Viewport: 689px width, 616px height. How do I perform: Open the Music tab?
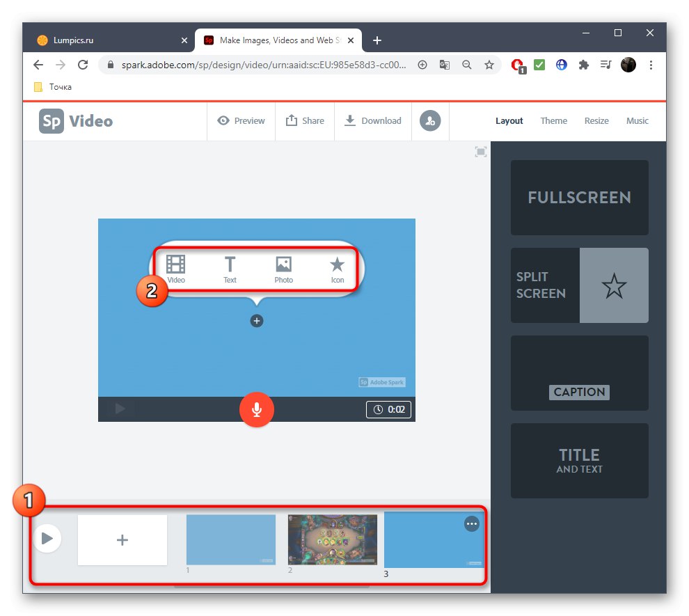tap(637, 120)
